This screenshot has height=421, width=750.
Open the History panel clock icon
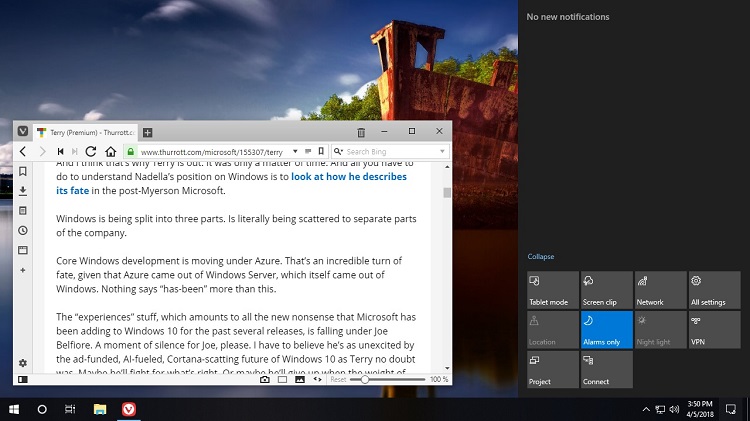pyautogui.click(x=23, y=230)
